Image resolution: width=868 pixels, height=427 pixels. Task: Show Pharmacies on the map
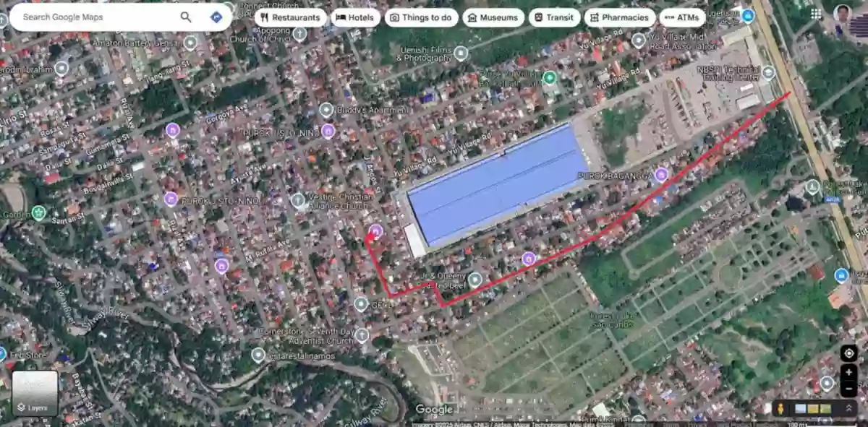click(620, 17)
